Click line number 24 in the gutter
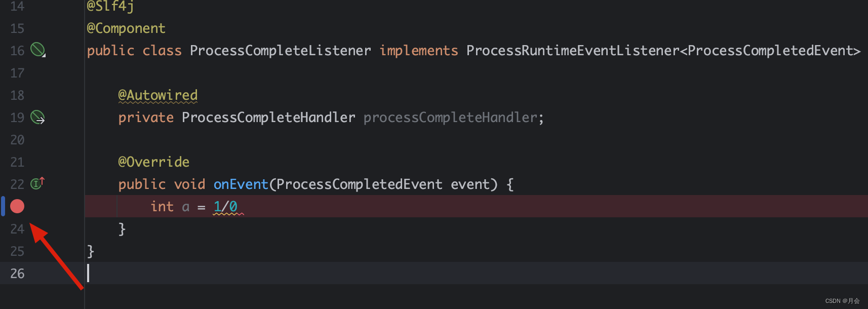The width and height of the screenshot is (868, 309). pos(17,229)
